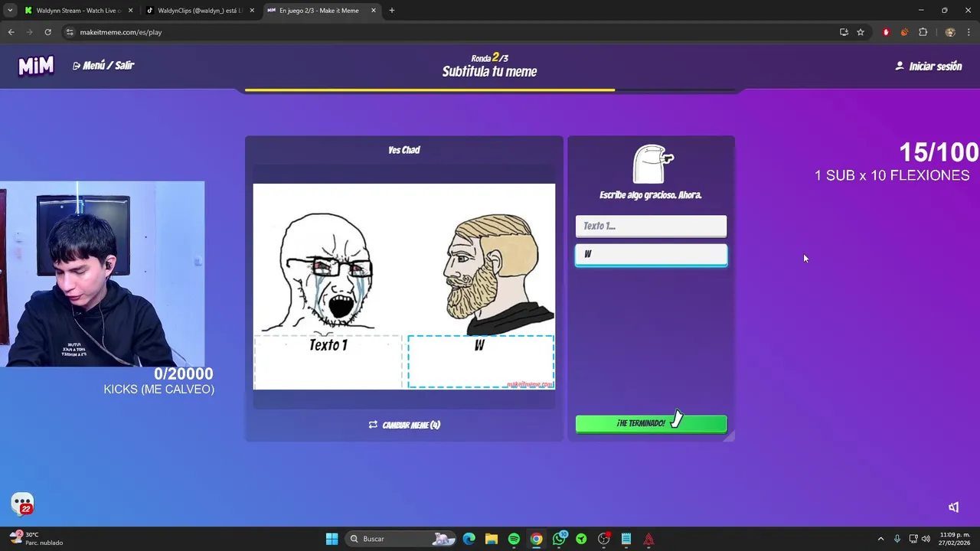Open Microsoft Edge from taskbar
This screenshot has width=980, height=551.
[469, 539]
